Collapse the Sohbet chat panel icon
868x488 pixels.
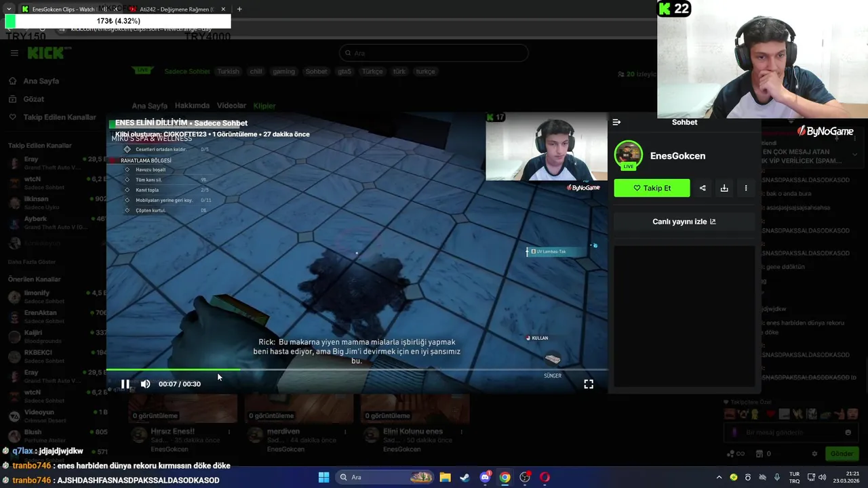[616, 122]
